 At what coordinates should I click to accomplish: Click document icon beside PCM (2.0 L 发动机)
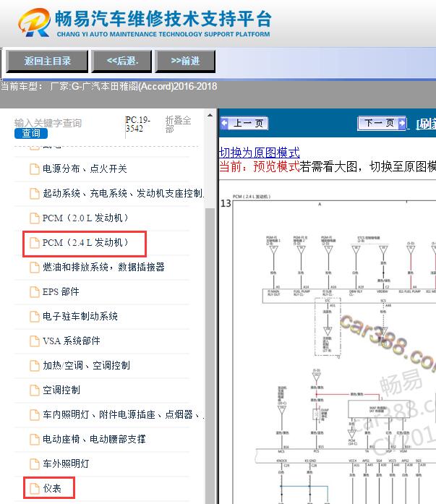[35, 218]
